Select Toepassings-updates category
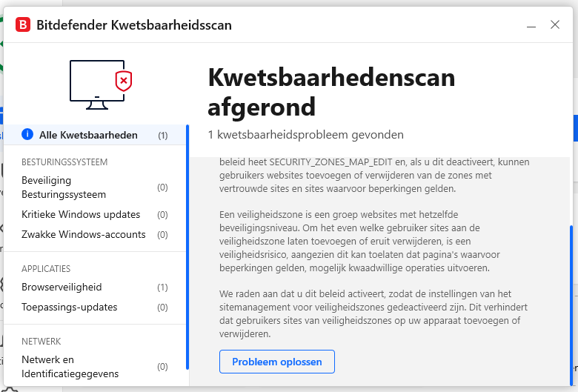This screenshot has width=578, height=392. click(x=95, y=307)
